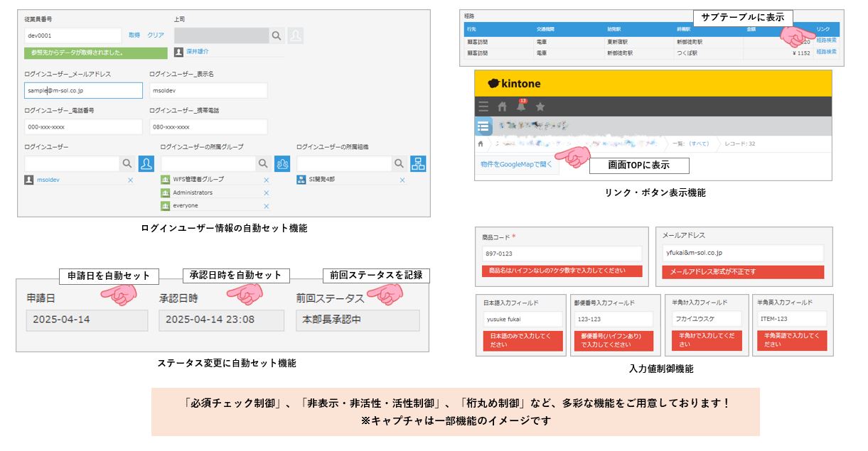Click the group icon beside WFS管理者グループ

[x=166, y=180]
